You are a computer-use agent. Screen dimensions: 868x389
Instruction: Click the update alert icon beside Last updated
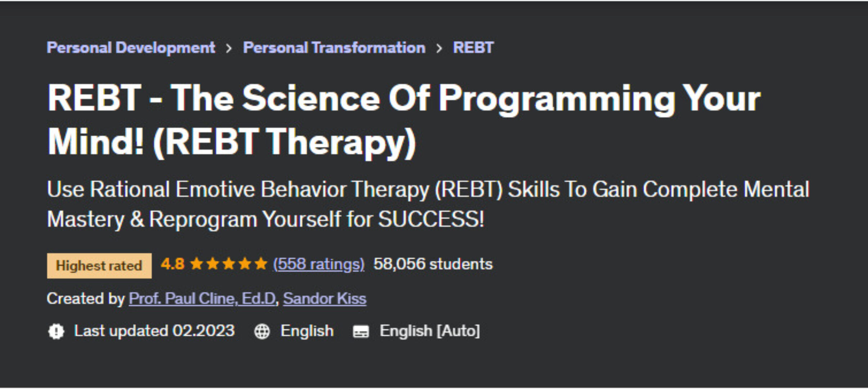(x=56, y=331)
